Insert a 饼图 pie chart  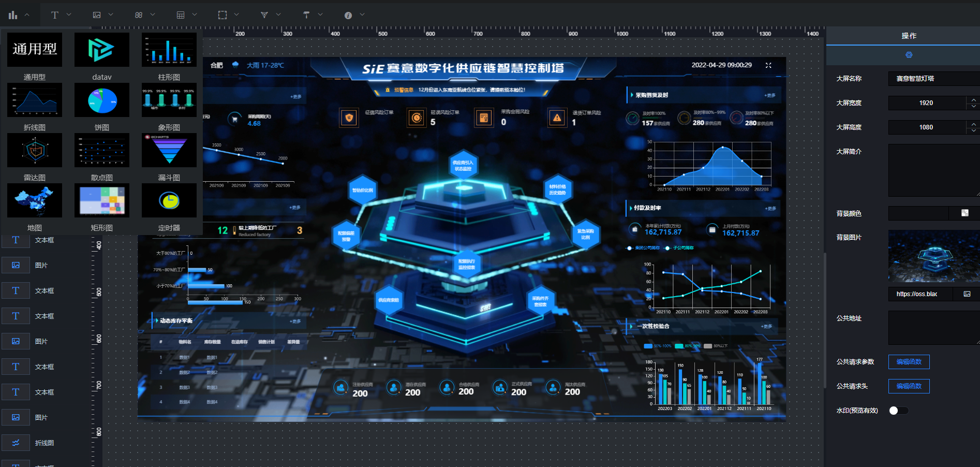(x=102, y=100)
